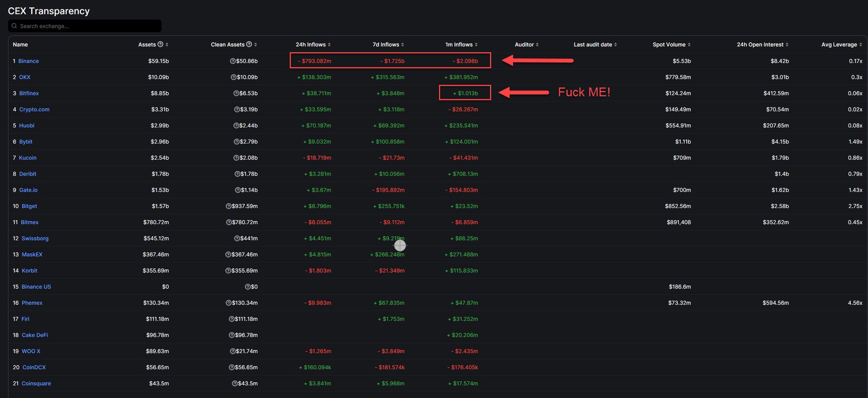Click the info icon beside Deribit clean assets $1.78b
This screenshot has height=398, width=868.
(237, 174)
